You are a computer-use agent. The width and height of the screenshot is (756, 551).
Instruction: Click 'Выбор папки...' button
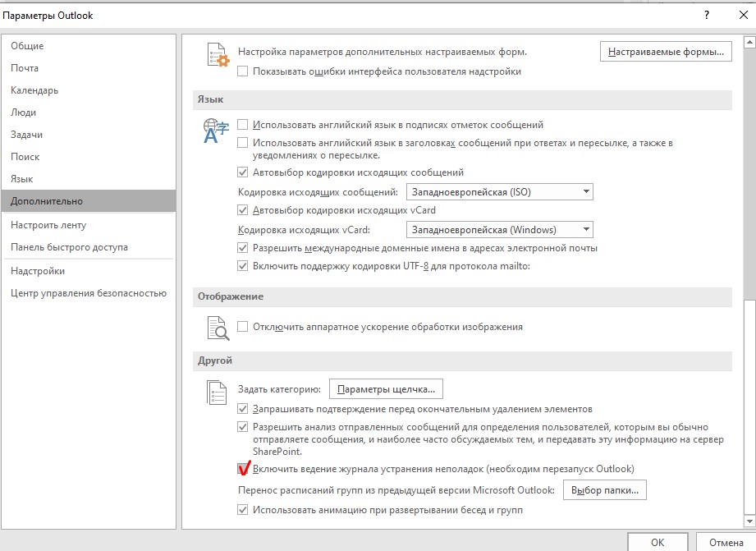click(606, 490)
